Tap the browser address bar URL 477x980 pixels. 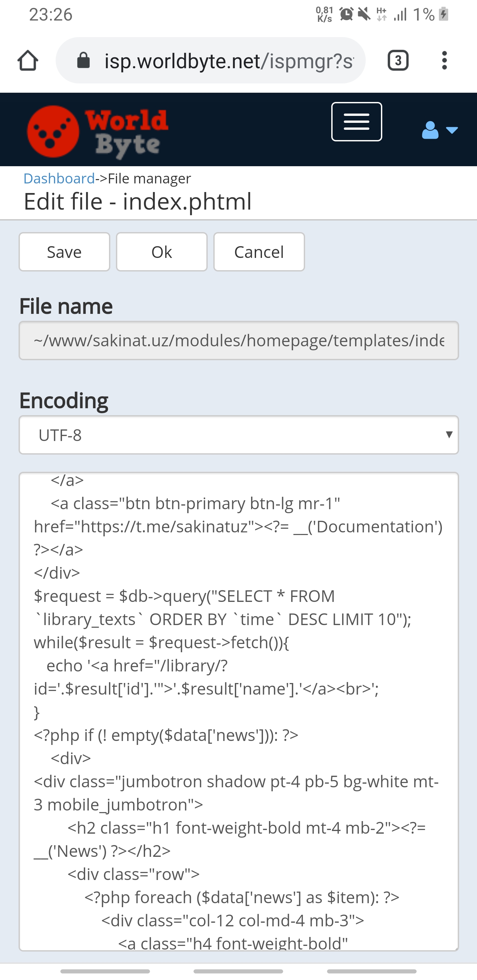click(229, 61)
